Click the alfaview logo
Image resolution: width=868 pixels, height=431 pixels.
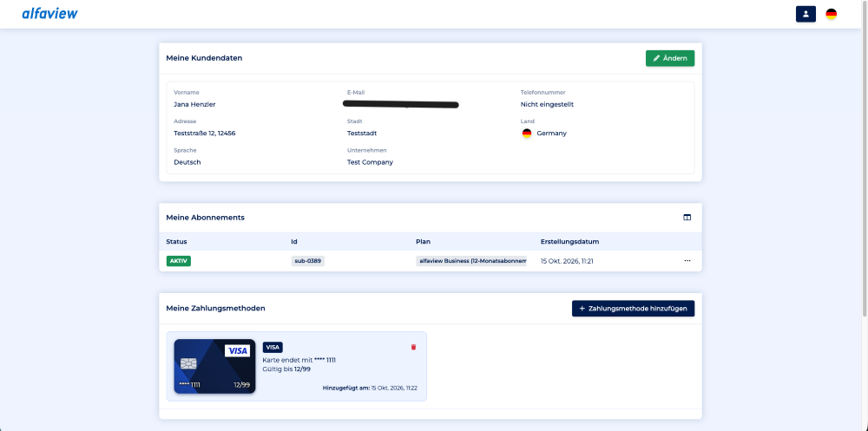pos(49,14)
